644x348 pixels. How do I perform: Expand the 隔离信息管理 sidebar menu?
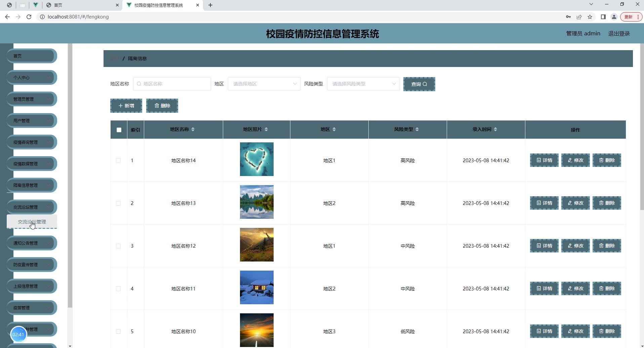pos(32,185)
